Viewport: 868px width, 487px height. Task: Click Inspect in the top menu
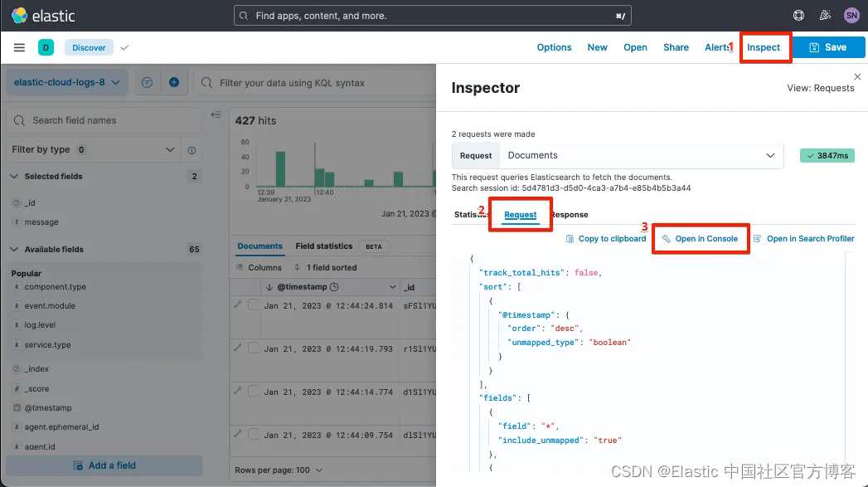[x=764, y=47]
